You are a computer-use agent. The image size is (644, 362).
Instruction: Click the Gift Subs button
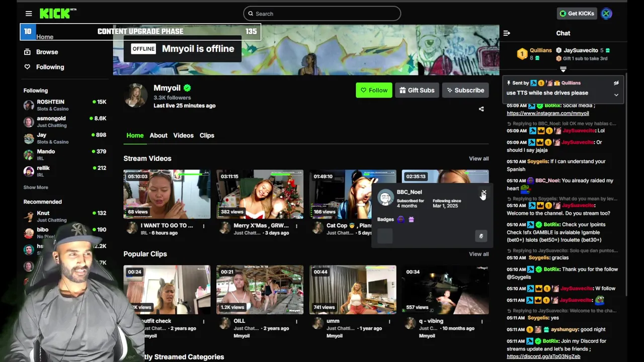[417, 90]
